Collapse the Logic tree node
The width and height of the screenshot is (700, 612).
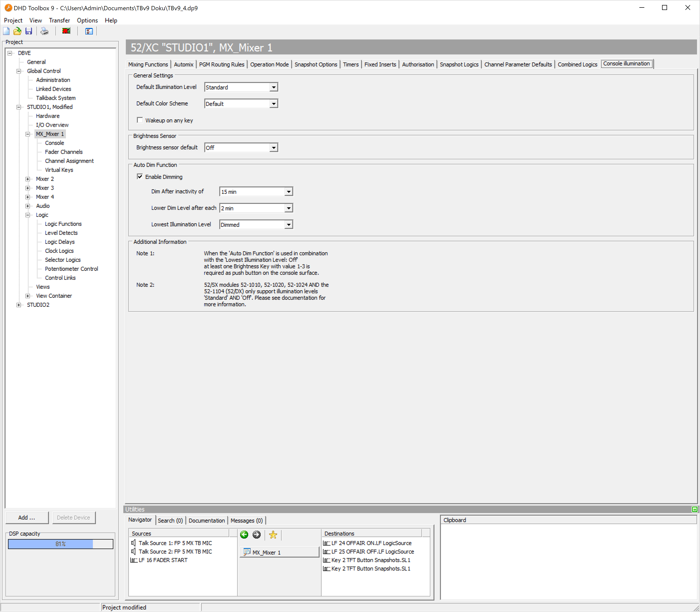[x=28, y=215]
